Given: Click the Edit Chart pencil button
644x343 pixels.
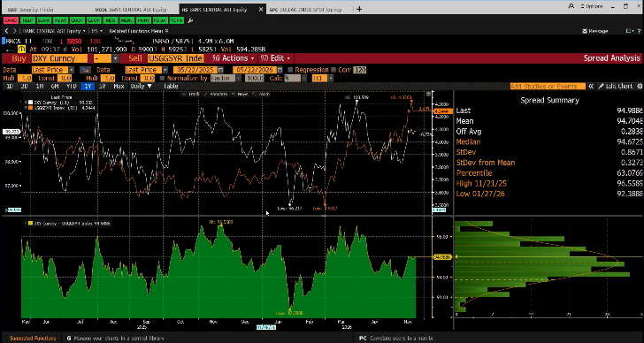Looking at the screenshot, I should (616, 86).
